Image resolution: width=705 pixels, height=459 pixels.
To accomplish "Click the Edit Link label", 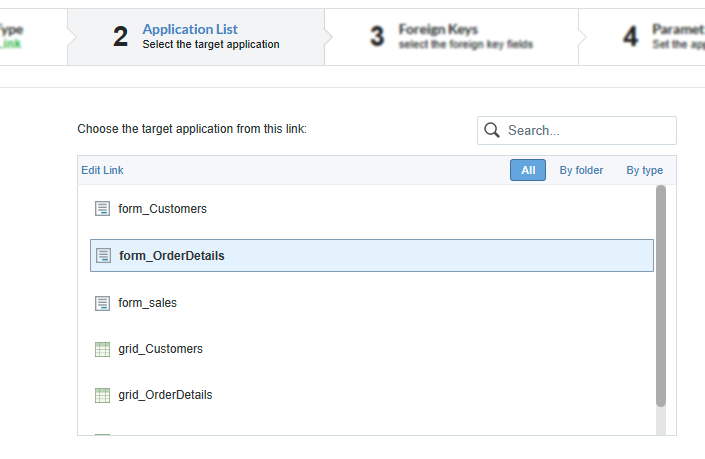I will [x=102, y=170].
